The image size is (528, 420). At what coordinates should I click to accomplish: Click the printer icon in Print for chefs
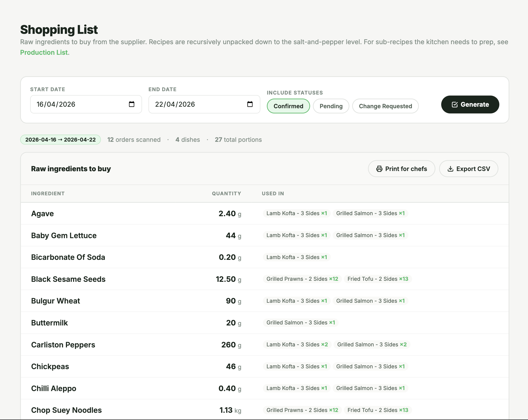(x=379, y=169)
